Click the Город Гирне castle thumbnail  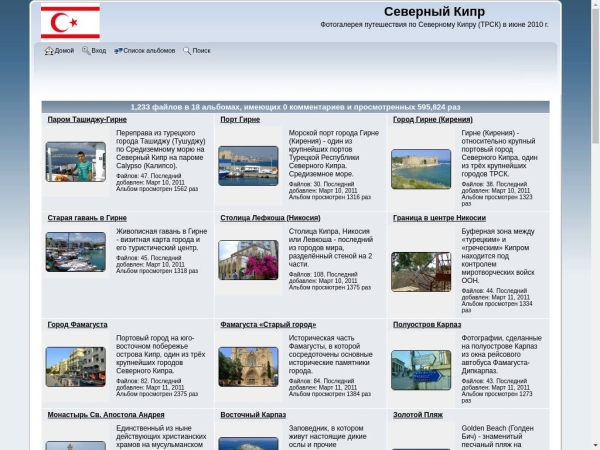pyautogui.click(x=421, y=169)
